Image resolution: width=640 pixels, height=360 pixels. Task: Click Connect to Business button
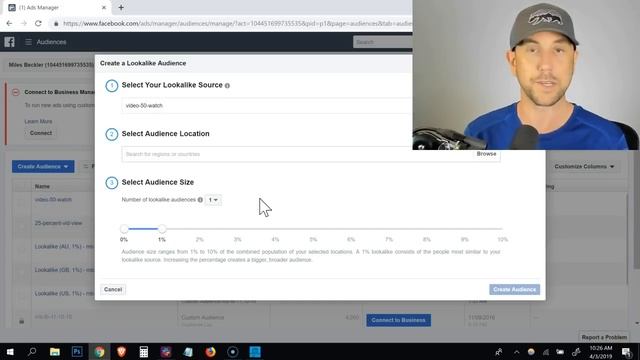398,320
